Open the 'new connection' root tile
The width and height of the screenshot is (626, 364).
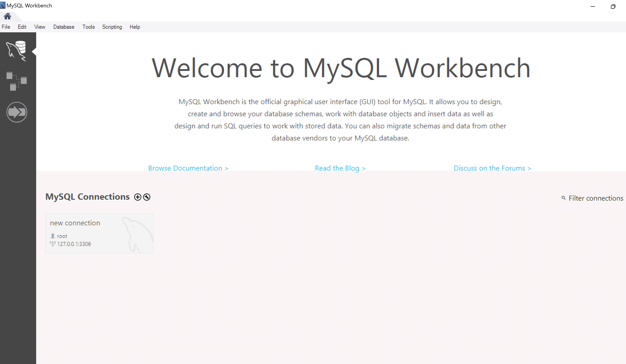(x=99, y=233)
